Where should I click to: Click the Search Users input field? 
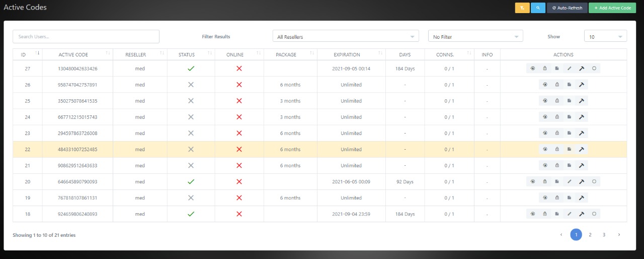tap(86, 36)
